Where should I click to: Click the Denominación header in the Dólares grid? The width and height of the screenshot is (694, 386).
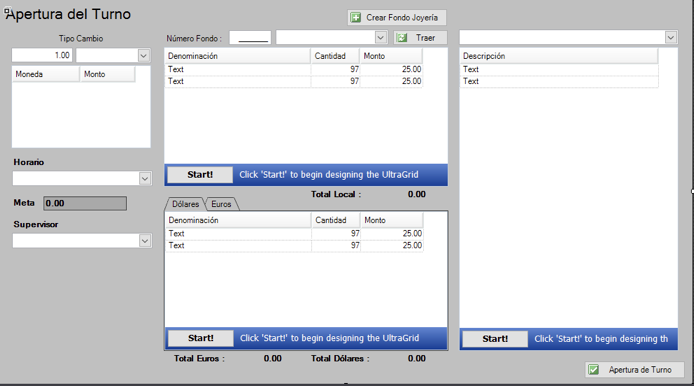tap(239, 220)
